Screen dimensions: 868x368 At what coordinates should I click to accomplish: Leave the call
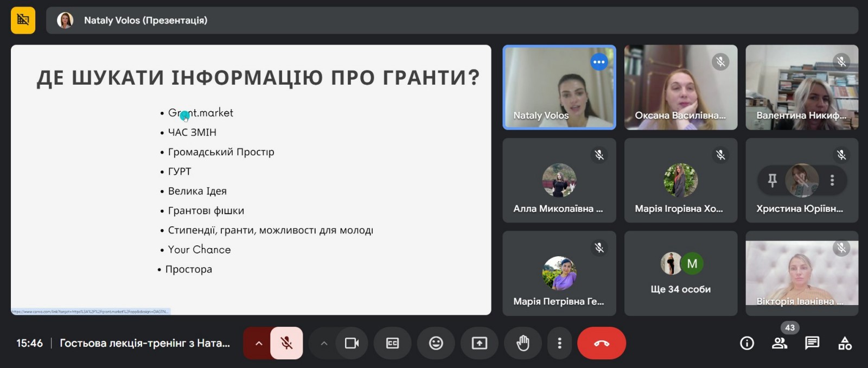(602, 343)
